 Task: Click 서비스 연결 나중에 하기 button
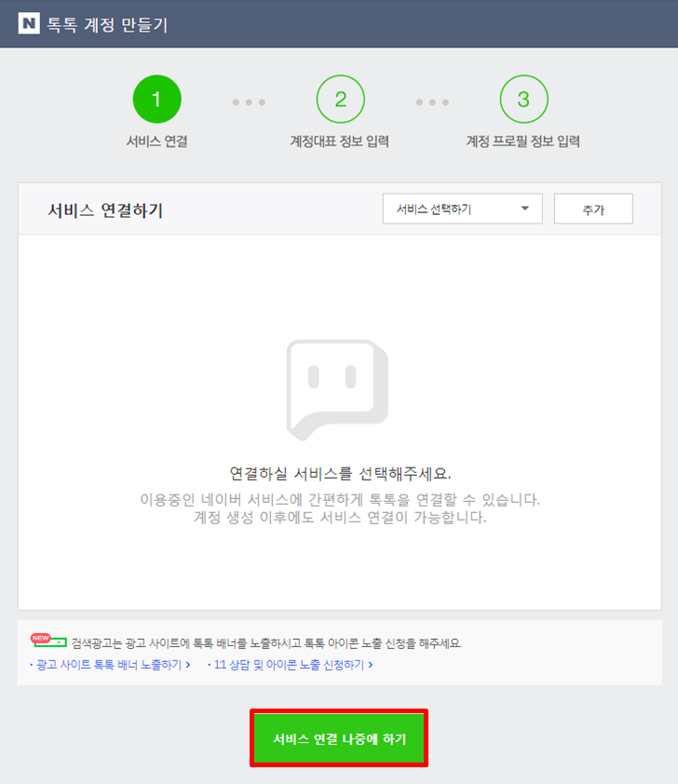point(339,738)
